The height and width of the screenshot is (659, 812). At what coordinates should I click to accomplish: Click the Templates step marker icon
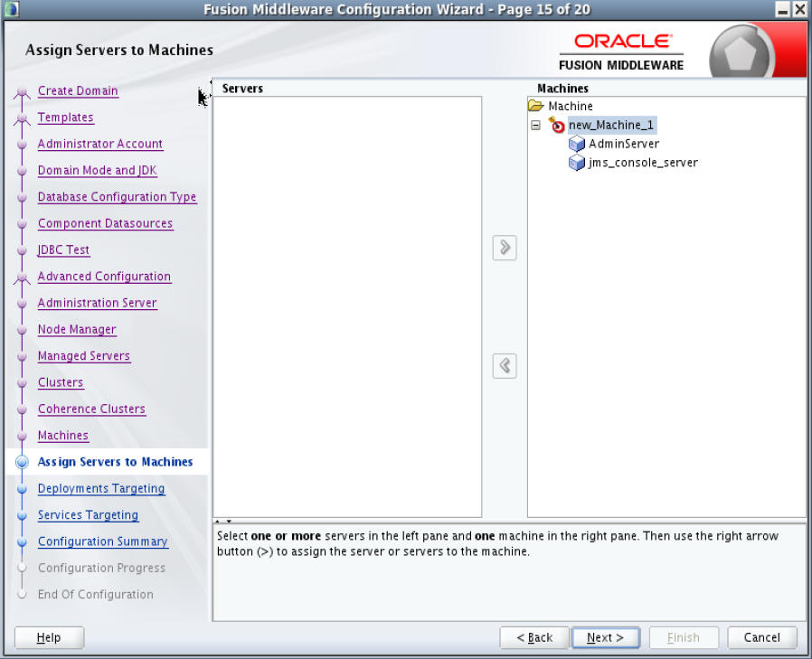coord(22,119)
